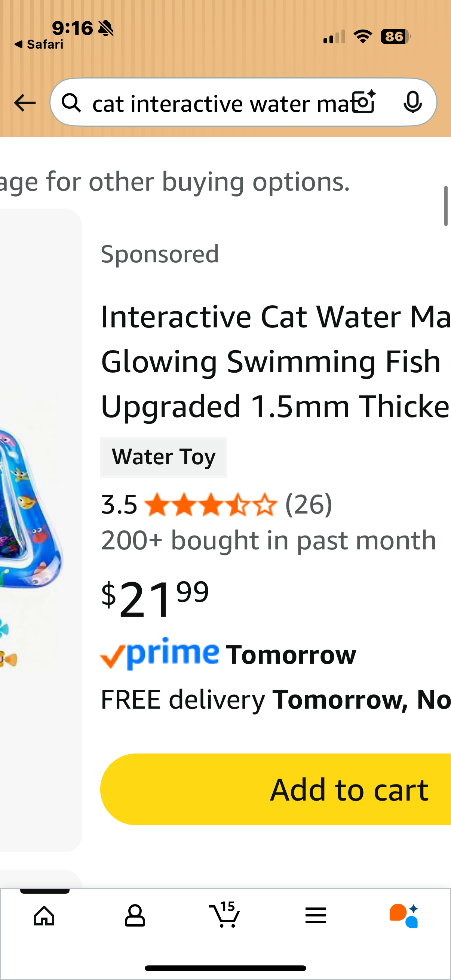Open the hamburger menu
The height and width of the screenshot is (980, 451).
[x=316, y=915]
